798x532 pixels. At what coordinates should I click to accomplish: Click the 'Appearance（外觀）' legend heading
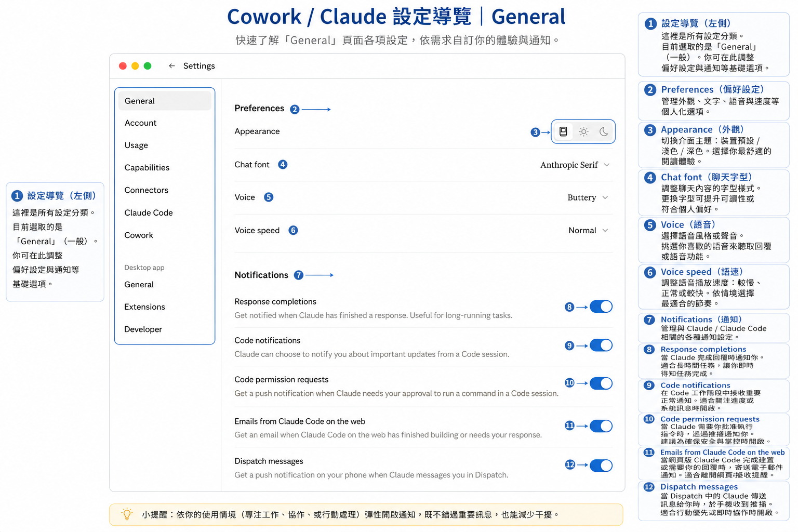702,130
